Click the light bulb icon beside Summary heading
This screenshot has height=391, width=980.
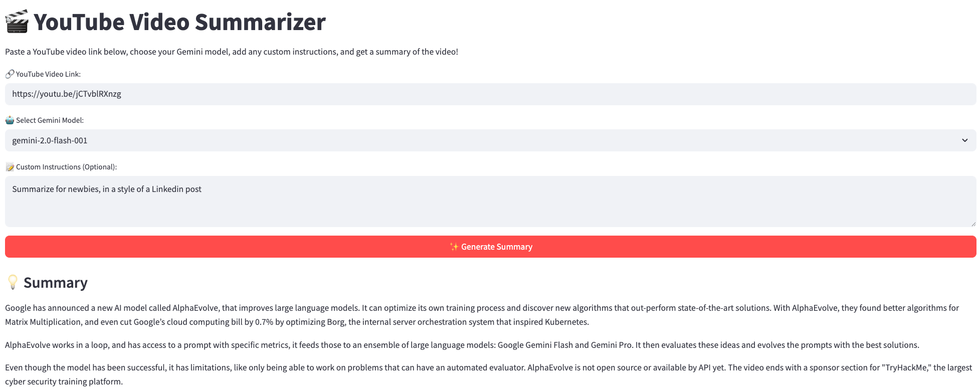click(13, 282)
